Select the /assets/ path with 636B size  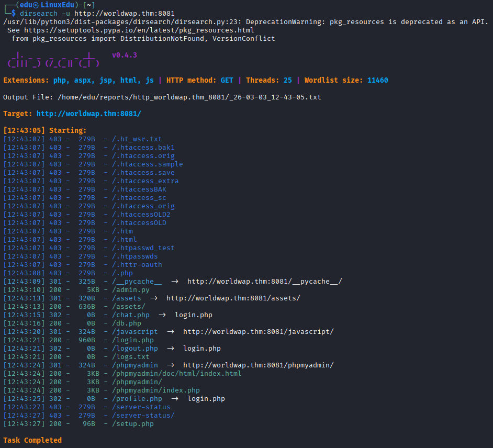click(129, 307)
